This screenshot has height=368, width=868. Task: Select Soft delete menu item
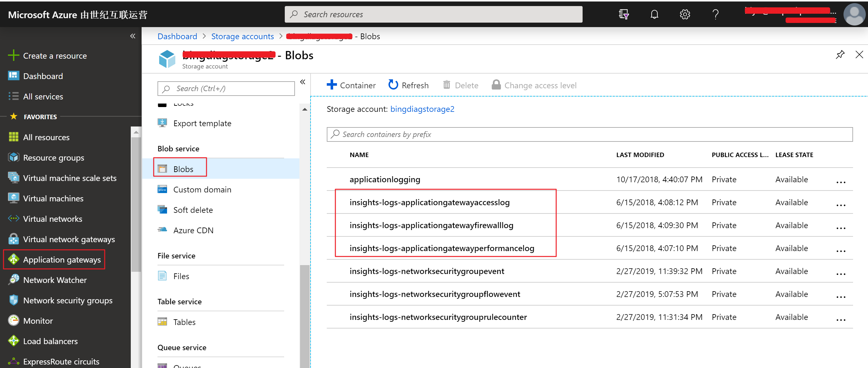tap(193, 210)
